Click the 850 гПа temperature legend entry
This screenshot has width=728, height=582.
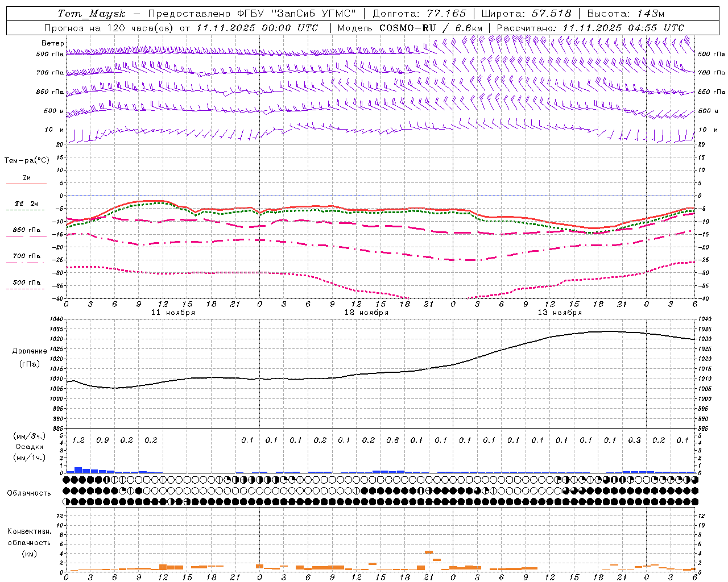pyautogui.click(x=27, y=230)
